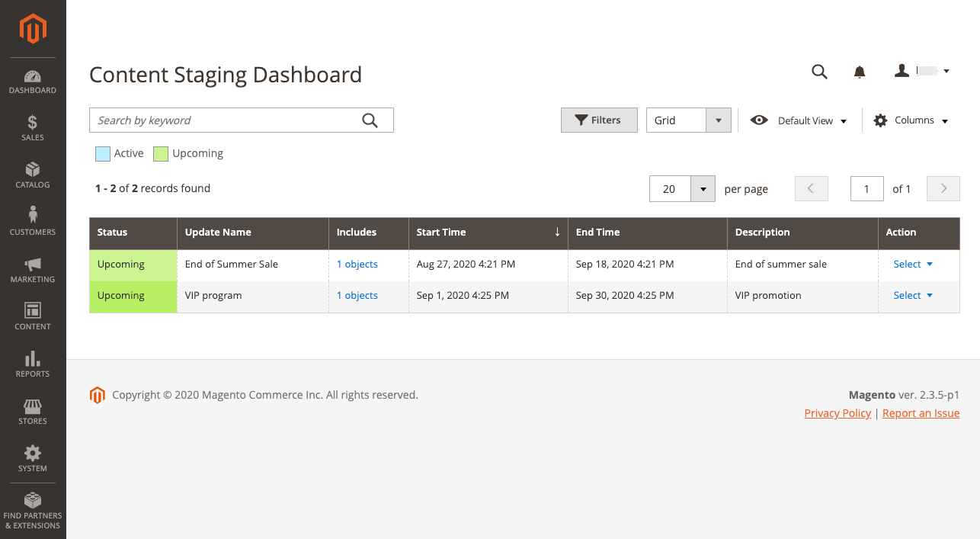Click the notifications bell icon
Screen dimensions: 980x539
(860, 72)
